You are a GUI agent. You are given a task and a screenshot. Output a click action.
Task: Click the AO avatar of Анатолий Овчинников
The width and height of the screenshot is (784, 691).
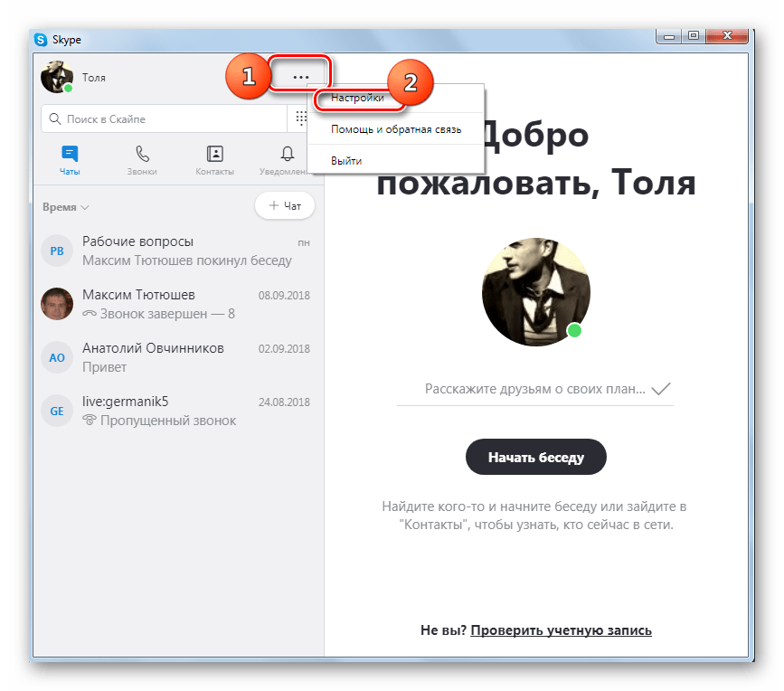(57, 357)
